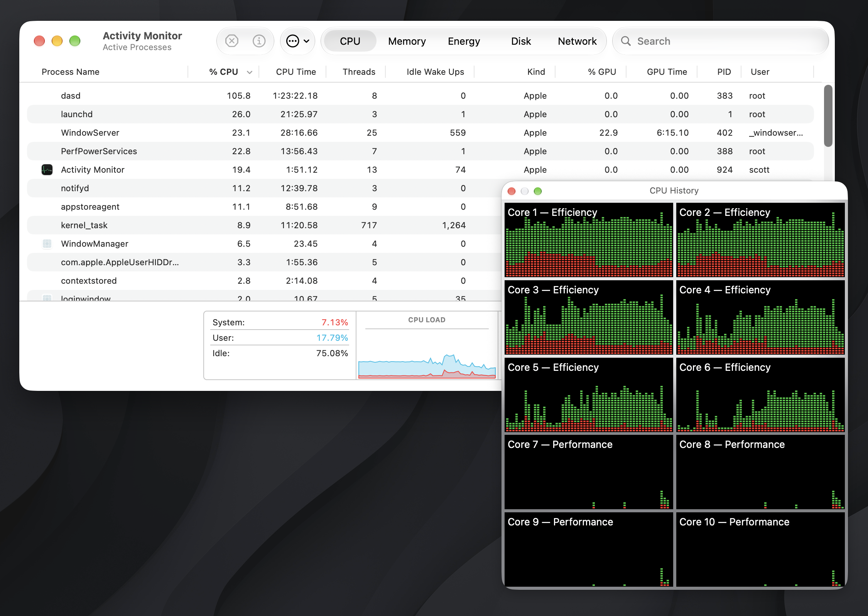The image size is (868, 616).
Task: Open the ellipsis actions dropdown menu
Action: 298,41
